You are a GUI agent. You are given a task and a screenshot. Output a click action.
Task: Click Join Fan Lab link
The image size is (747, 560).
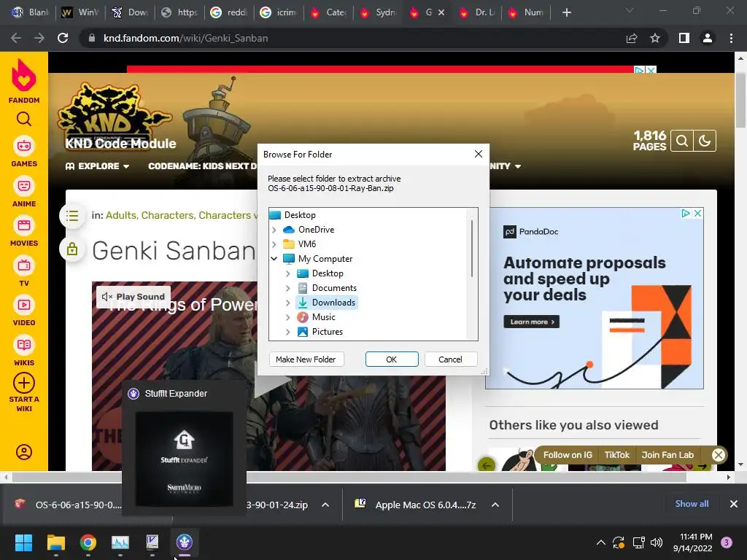click(x=667, y=455)
